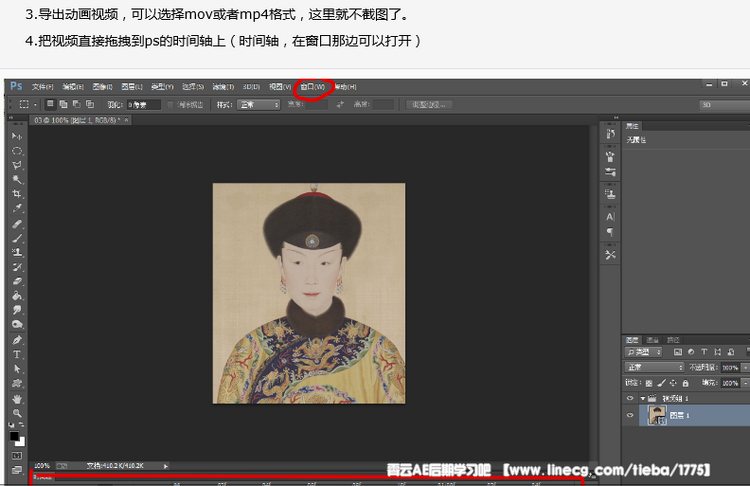Lock transparent pixels on layer
Image resolution: width=750 pixels, height=486 pixels.
pyautogui.click(x=649, y=383)
